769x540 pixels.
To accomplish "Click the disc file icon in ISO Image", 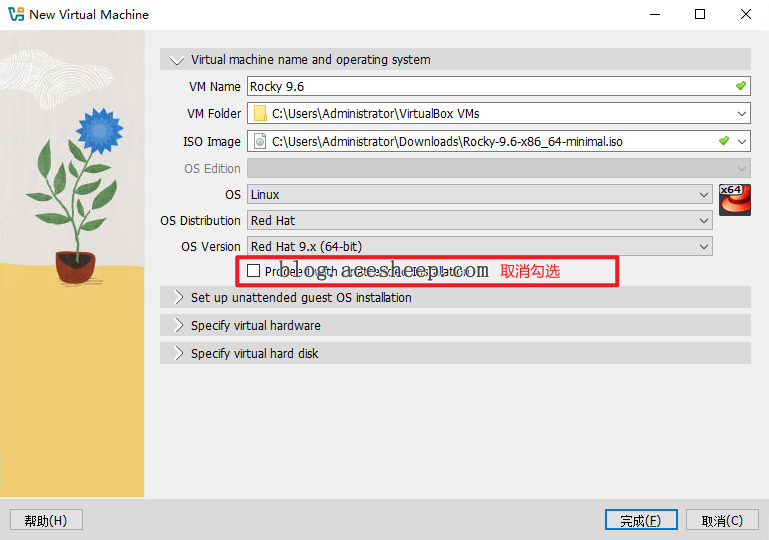I will [260, 141].
